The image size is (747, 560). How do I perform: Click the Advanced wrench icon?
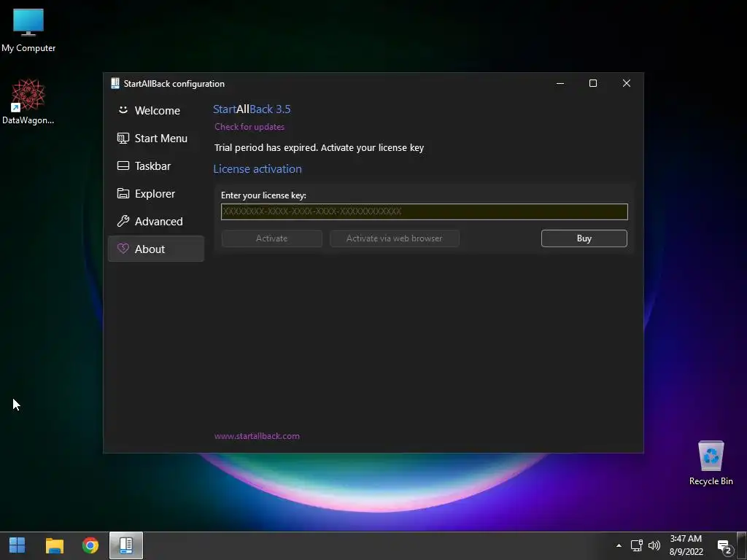tap(123, 221)
